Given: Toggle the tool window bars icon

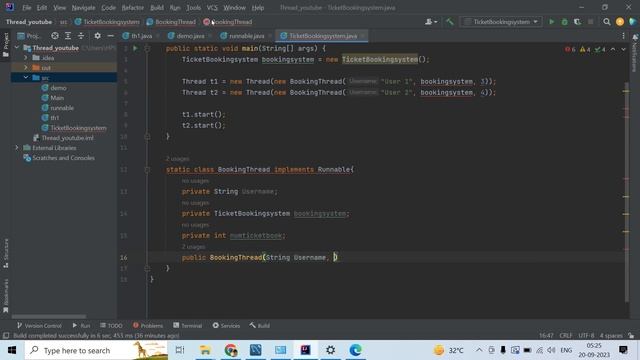Looking at the screenshot, I should 6,336.
